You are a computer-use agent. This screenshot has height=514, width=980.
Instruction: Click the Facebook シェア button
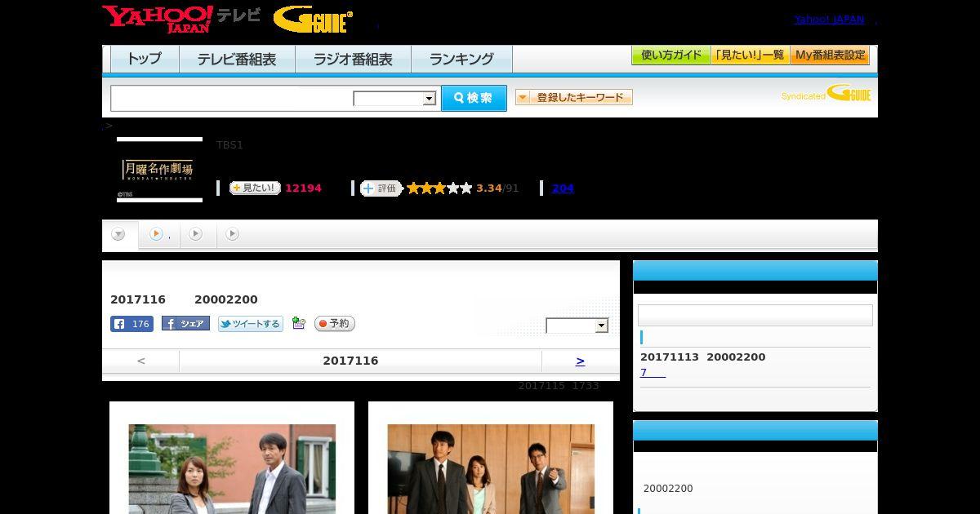(x=185, y=323)
